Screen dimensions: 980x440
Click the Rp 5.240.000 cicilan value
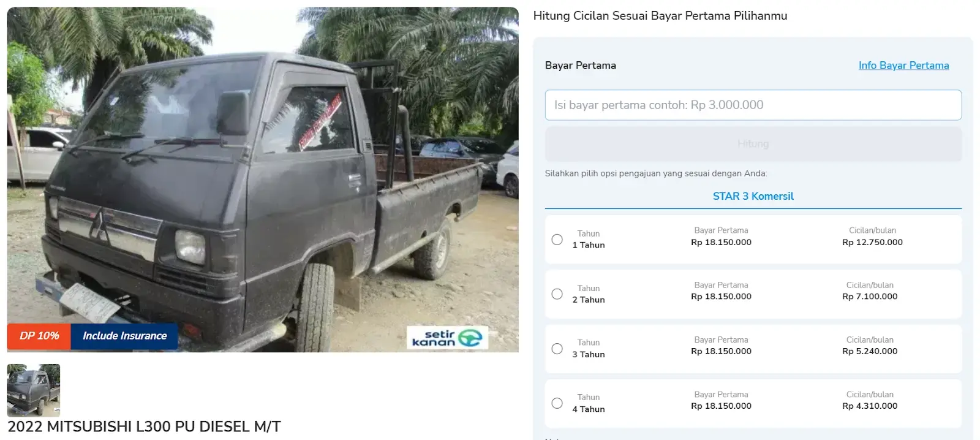tap(870, 351)
